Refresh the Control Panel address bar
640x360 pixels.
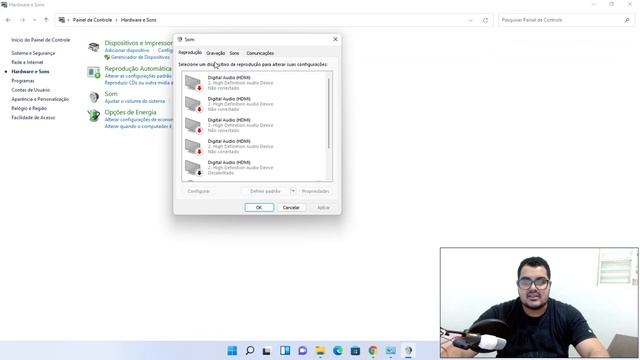485,20
